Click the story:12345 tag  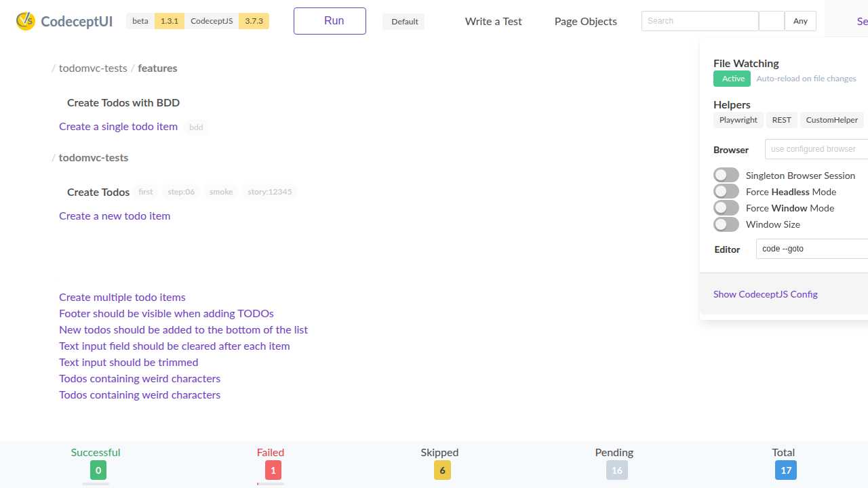point(270,192)
